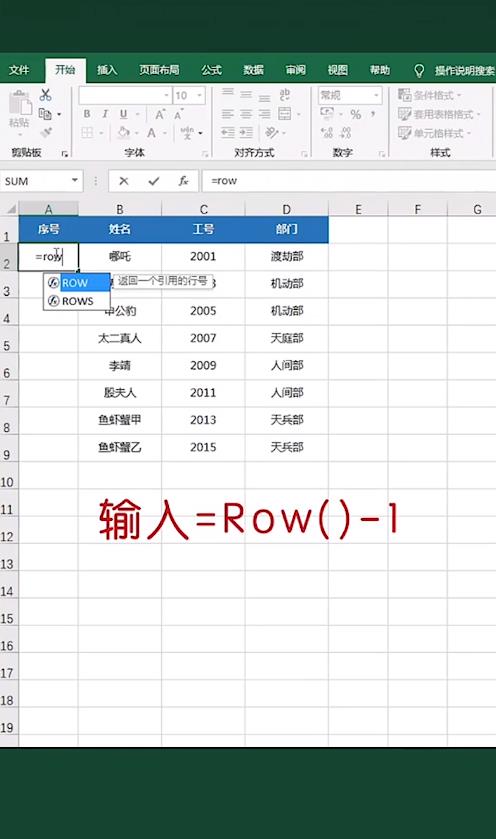Viewport: 496px width, 839px height.
Task: Open the 文件 tab
Action: (19, 70)
